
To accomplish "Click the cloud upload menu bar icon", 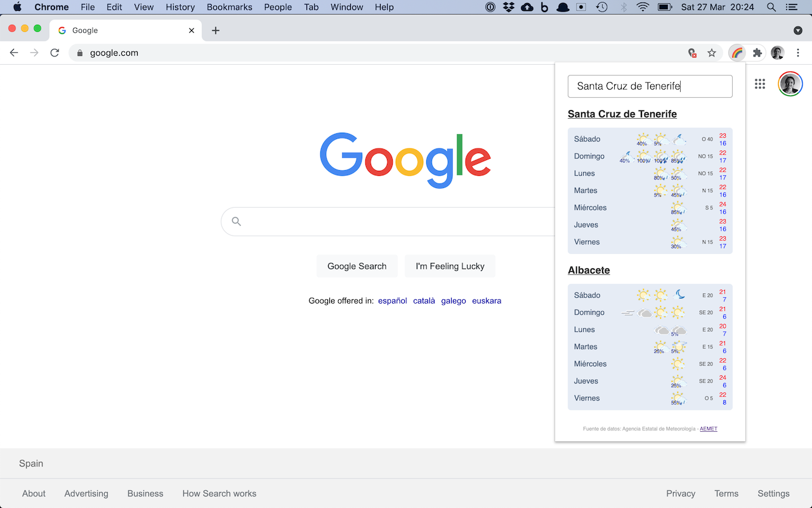I will pos(527,7).
